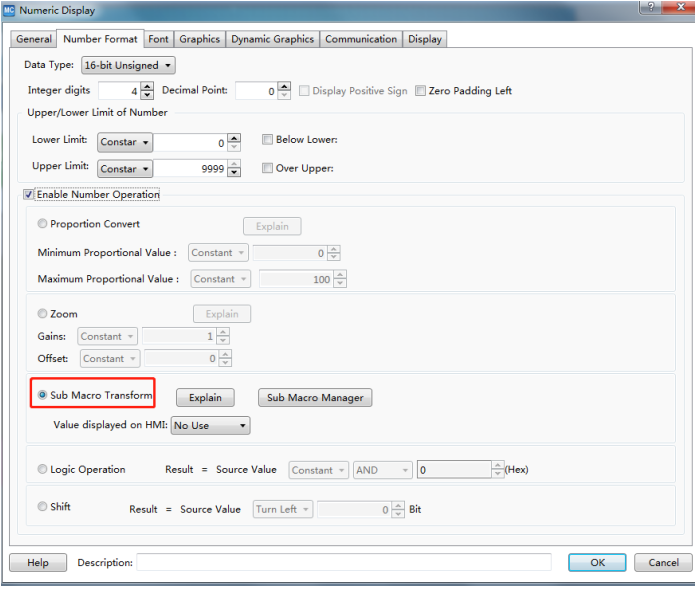This screenshot has width=699, height=589.
Task: Decrease the Upper Limit spinner value
Action: coord(234,173)
